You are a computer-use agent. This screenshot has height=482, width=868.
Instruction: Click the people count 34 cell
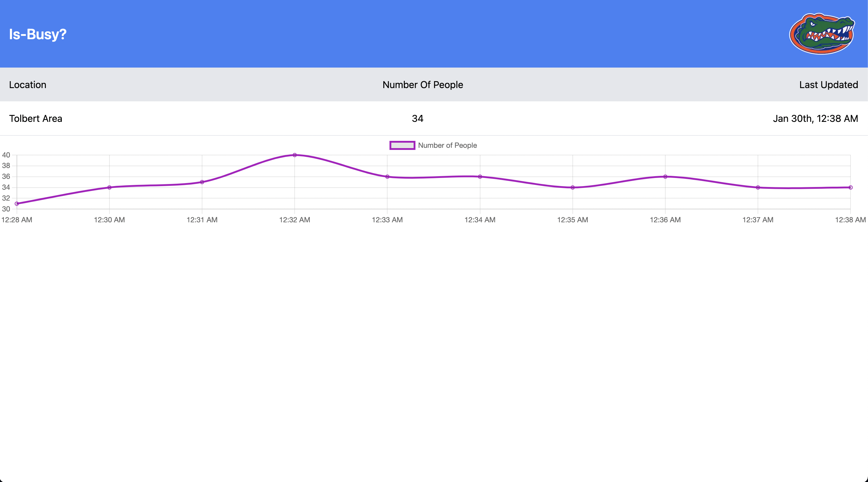pos(417,119)
